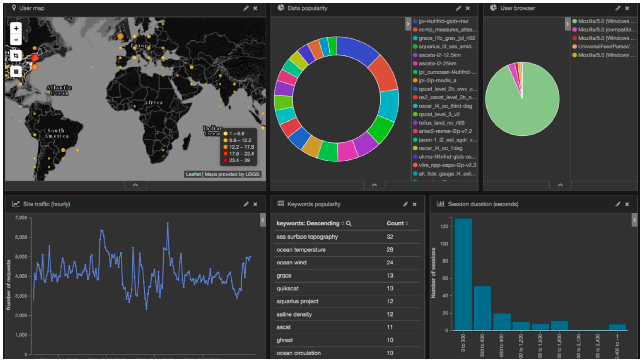Toggle the grace_l1b_grav_jpl_rl02 legend entry
This screenshot has height=362, width=644.
coord(447,38)
